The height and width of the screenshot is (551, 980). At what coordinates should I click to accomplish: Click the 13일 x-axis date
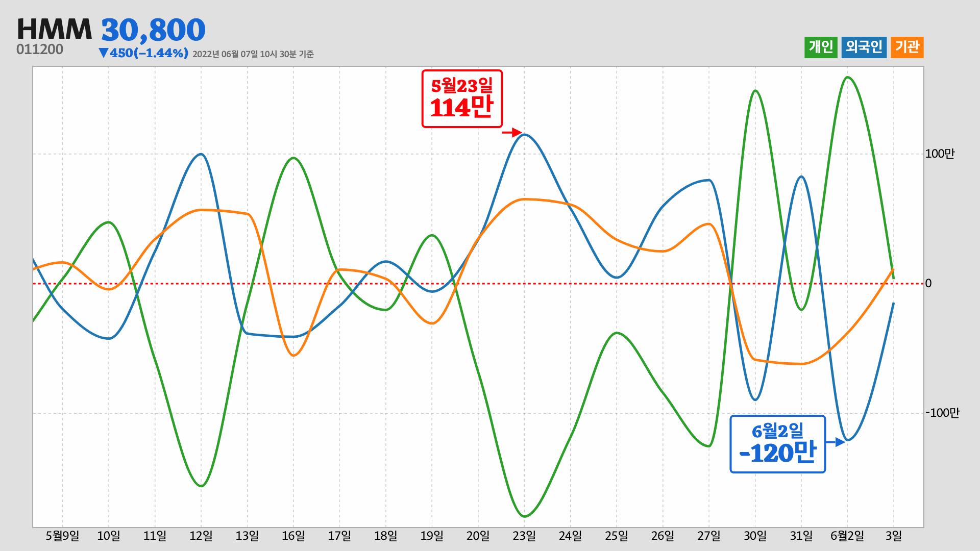pos(247,536)
